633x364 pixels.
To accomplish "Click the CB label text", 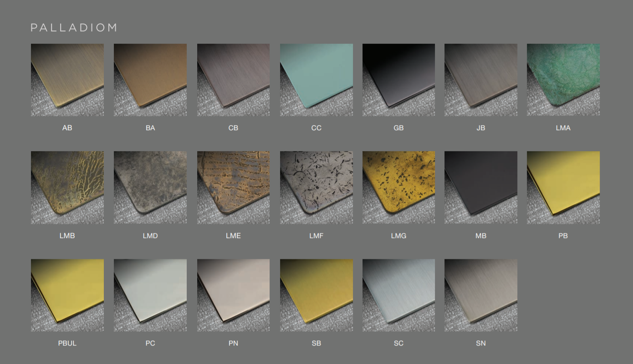I will click(x=233, y=128).
